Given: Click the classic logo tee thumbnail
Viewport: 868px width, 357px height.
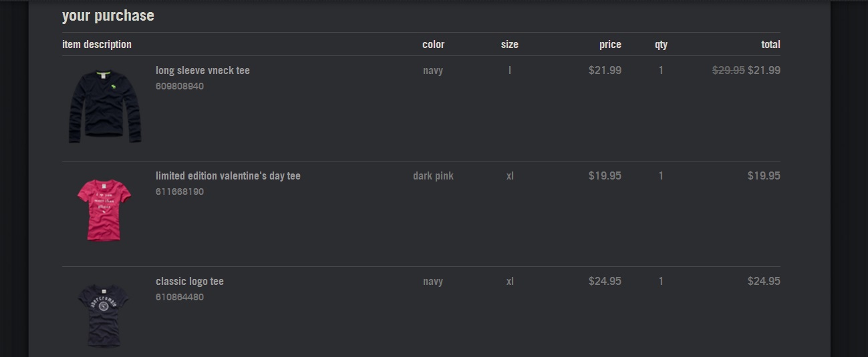Looking at the screenshot, I should coord(104,314).
